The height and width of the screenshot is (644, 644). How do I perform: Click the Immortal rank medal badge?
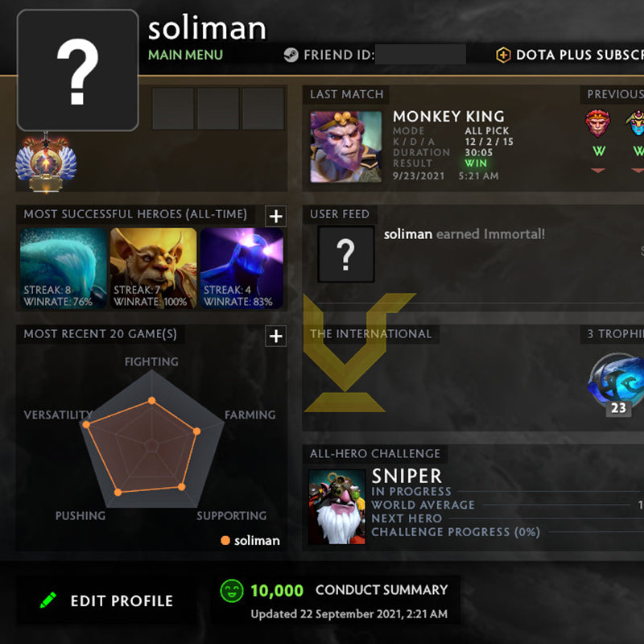46,164
